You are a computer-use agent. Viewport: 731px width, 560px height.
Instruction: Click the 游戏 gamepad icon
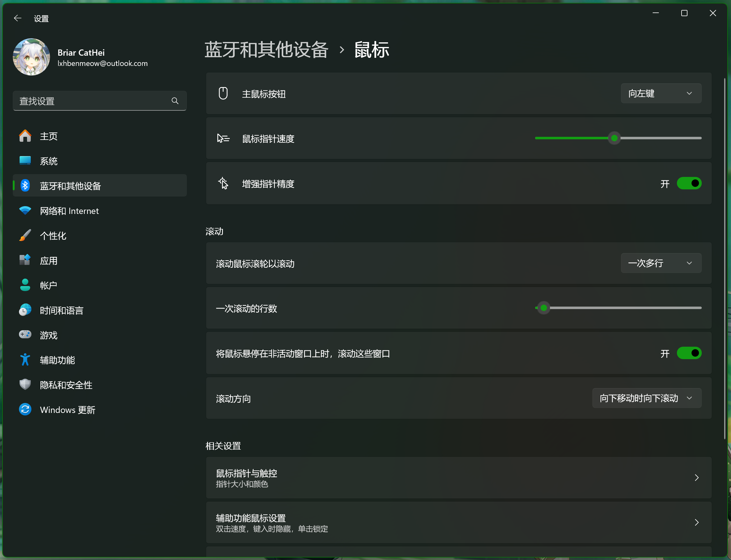point(25,335)
